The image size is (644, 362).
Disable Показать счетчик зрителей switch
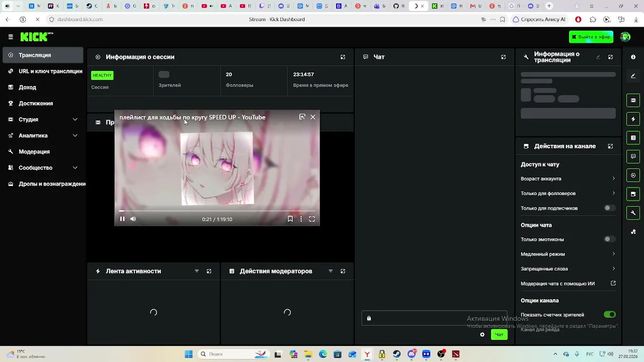(609, 315)
